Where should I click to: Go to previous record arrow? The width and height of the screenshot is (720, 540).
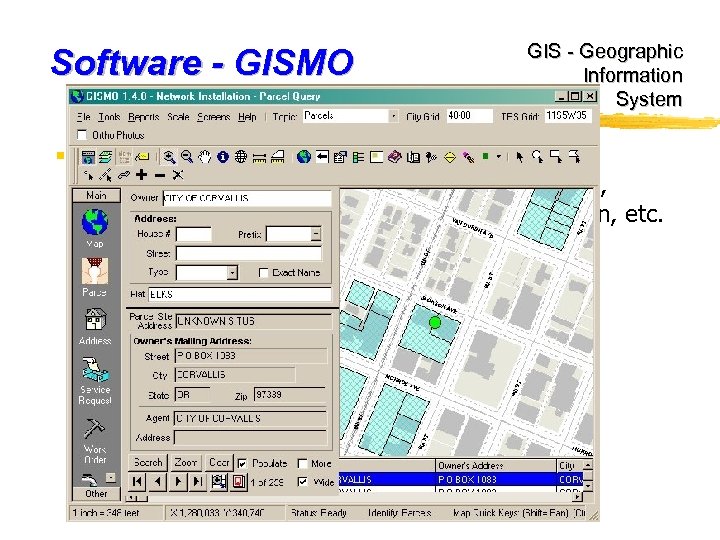coord(158,482)
